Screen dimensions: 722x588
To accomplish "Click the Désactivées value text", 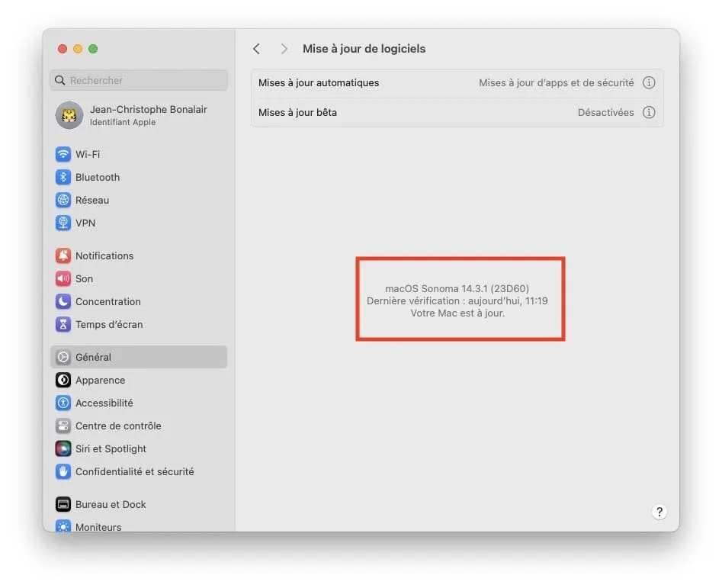I will (605, 112).
